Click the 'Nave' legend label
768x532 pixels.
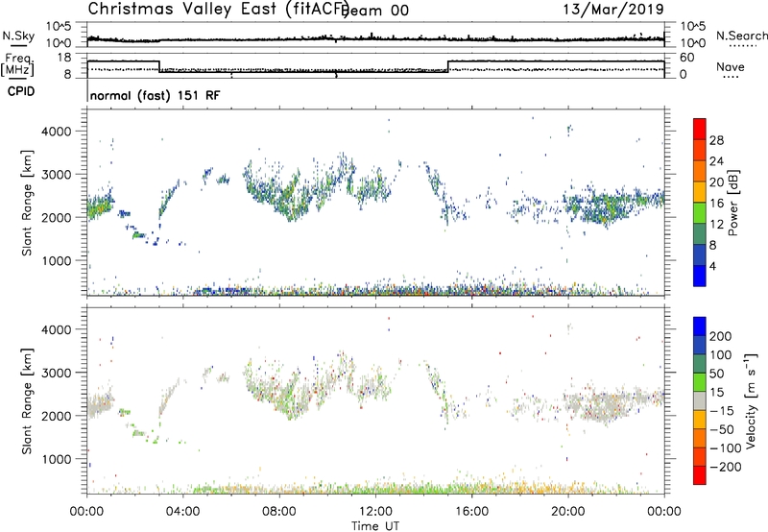pyautogui.click(x=731, y=67)
